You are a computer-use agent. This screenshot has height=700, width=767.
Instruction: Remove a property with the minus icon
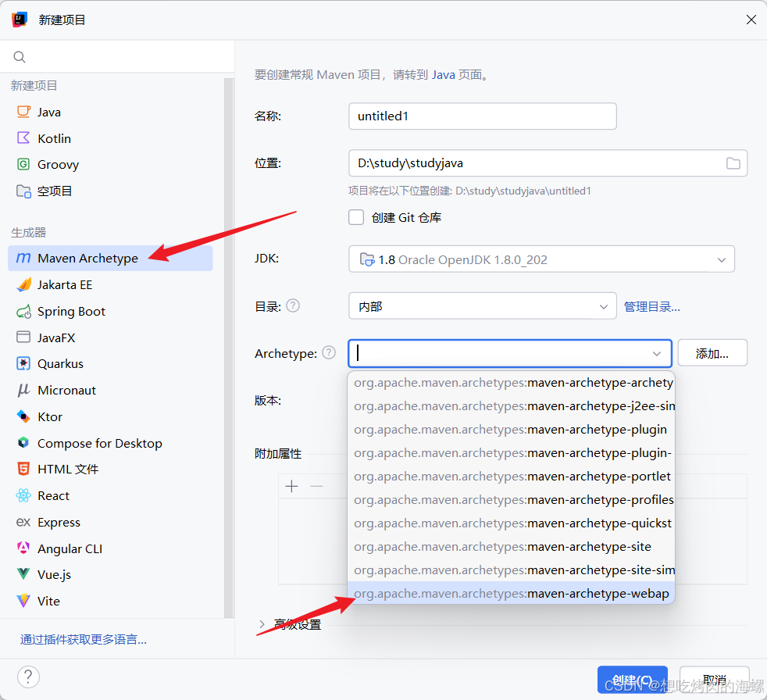pyautogui.click(x=317, y=486)
